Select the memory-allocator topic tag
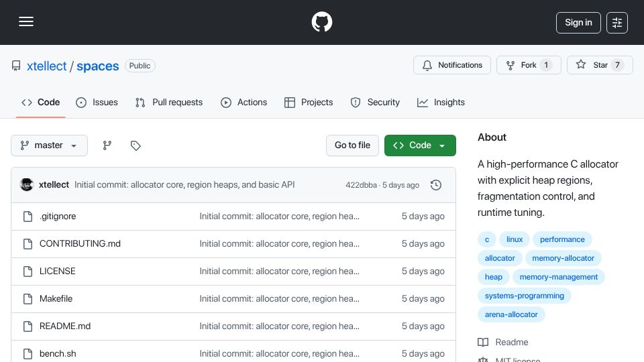 [563, 258]
